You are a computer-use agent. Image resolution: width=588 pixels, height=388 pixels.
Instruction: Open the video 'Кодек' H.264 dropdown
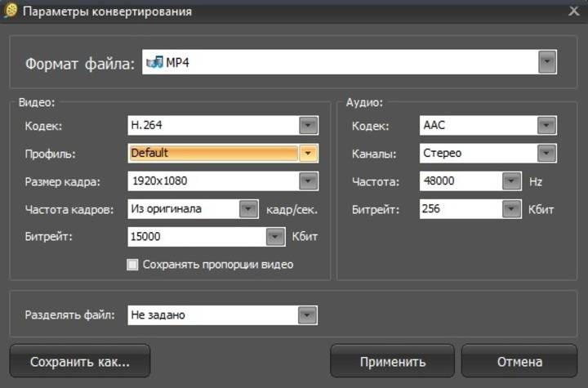point(308,126)
